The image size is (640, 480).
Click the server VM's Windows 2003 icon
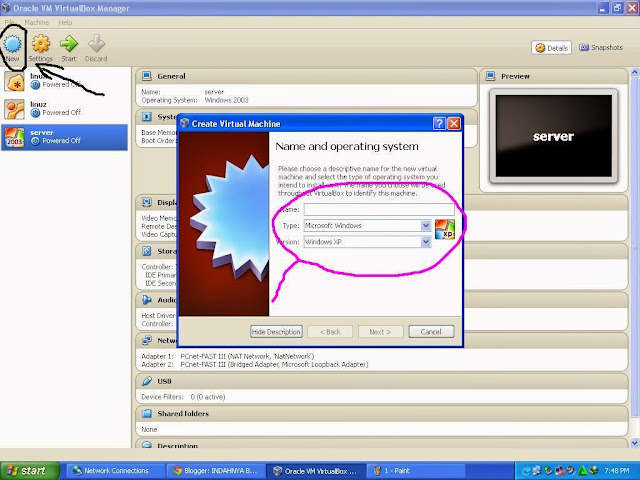coord(15,137)
